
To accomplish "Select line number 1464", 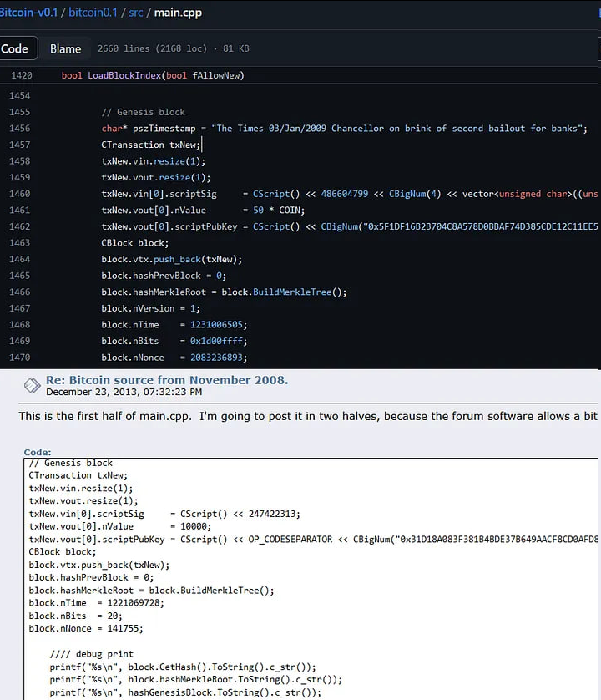I will tap(20, 260).
